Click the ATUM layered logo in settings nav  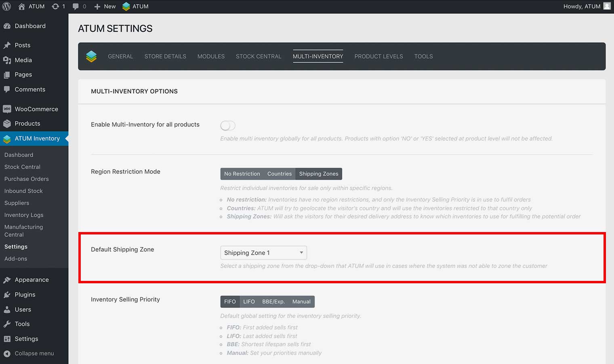tap(91, 56)
